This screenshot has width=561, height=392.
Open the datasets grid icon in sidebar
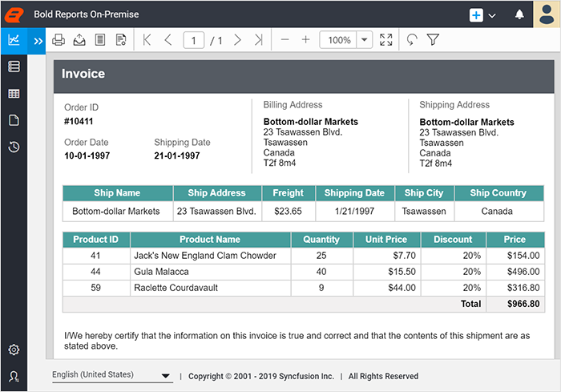tap(14, 94)
